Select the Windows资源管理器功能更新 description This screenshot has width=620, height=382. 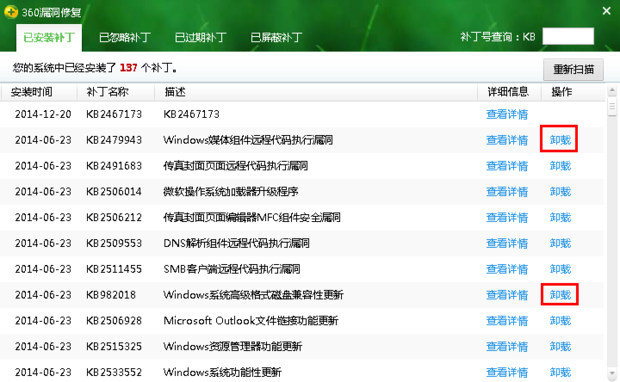point(233,347)
